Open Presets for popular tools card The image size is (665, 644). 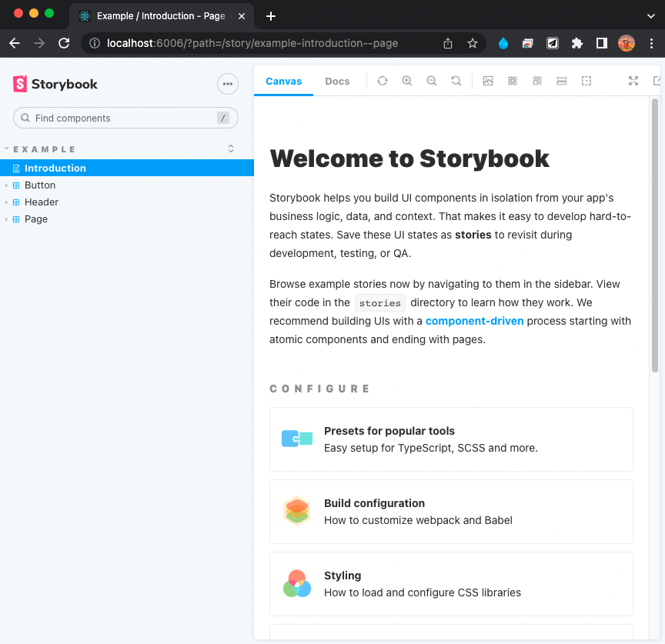click(x=451, y=439)
